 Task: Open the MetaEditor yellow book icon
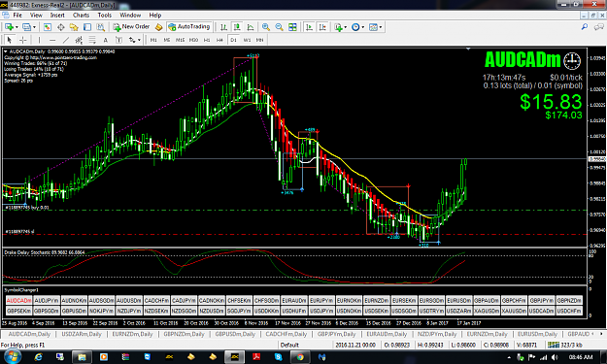(x=158, y=27)
